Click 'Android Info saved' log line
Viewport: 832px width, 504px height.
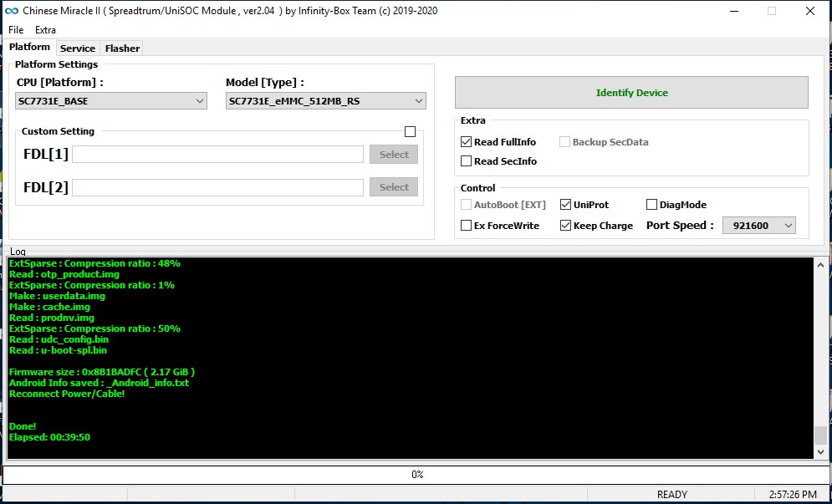(100, 383)
